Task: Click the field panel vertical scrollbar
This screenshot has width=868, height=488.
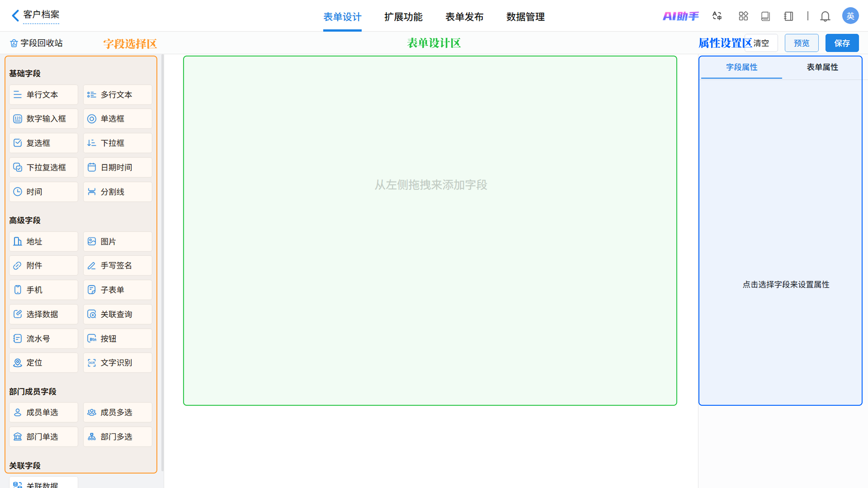Action: (x=163, y=263)
